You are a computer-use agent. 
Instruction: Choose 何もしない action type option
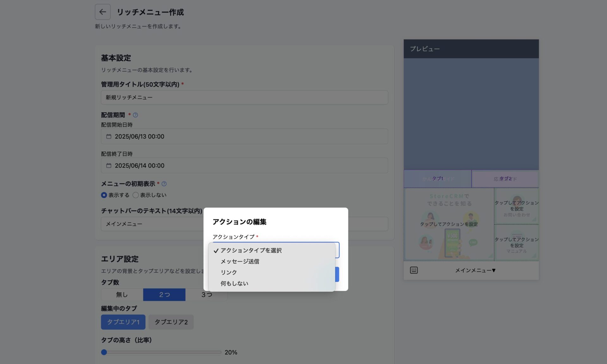(x=272, y=283)
